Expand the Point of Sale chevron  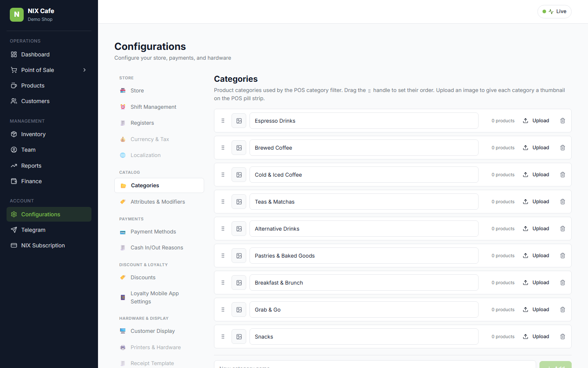tap(85, 70)
